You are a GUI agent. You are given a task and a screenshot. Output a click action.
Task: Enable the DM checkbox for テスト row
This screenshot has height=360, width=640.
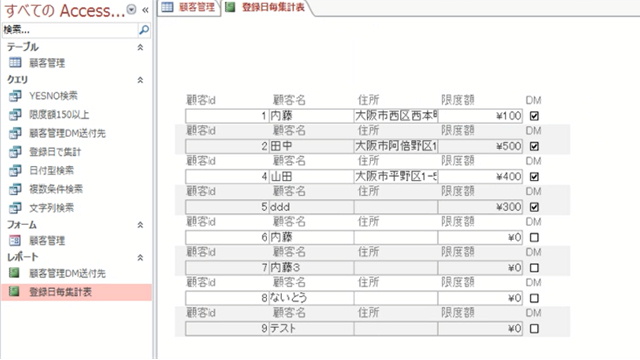(x=534, y=329)
